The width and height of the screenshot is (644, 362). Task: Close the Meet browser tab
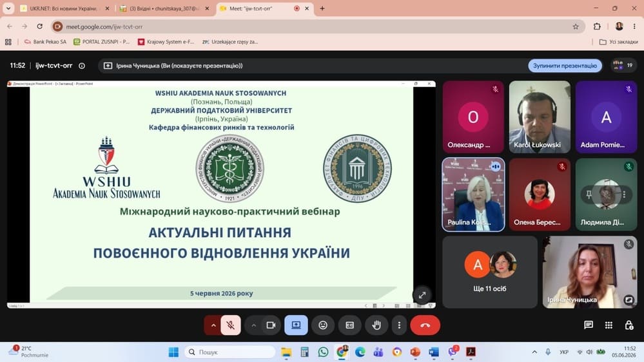307,8
